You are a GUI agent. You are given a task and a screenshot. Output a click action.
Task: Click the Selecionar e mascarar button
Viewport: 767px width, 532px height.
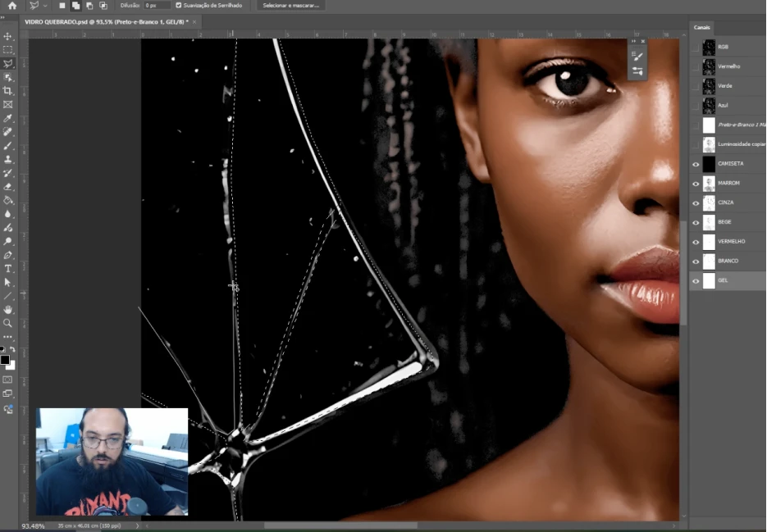coord(291,5)
